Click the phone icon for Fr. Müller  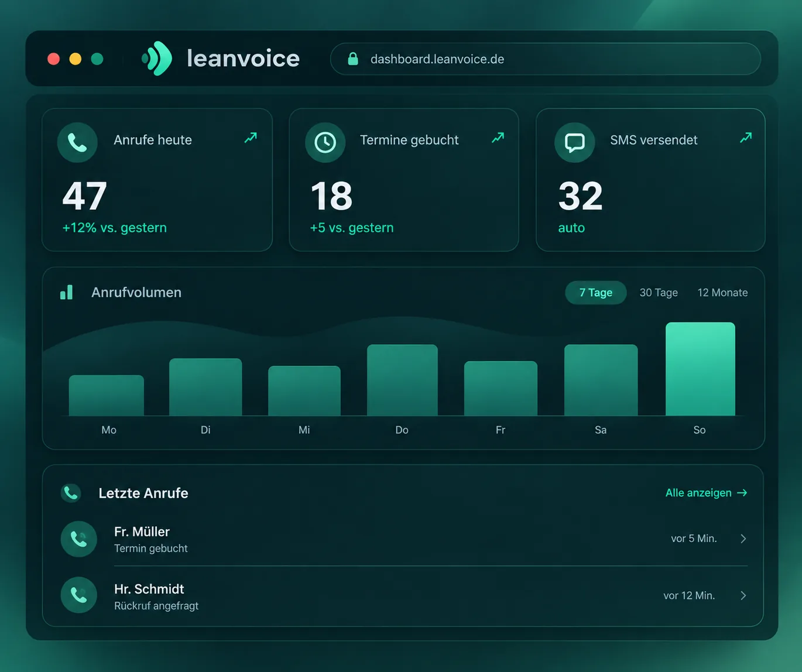point(79,539)
